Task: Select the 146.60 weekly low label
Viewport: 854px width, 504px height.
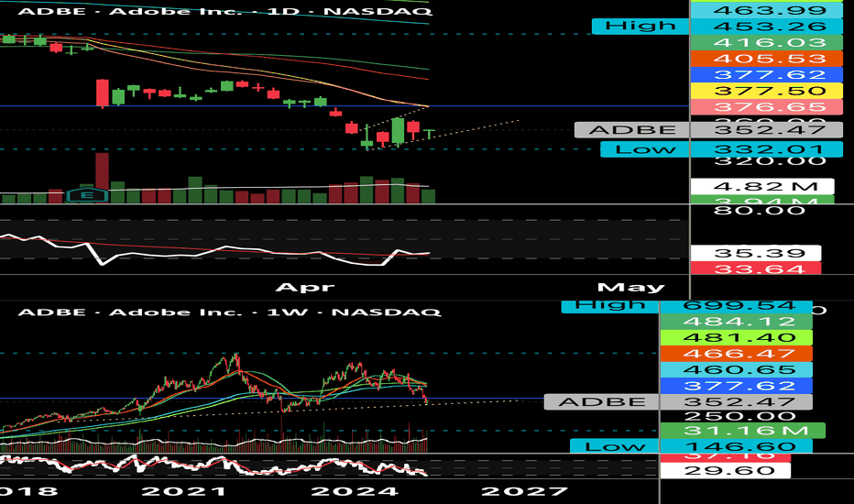Action: tap(736, 446)
